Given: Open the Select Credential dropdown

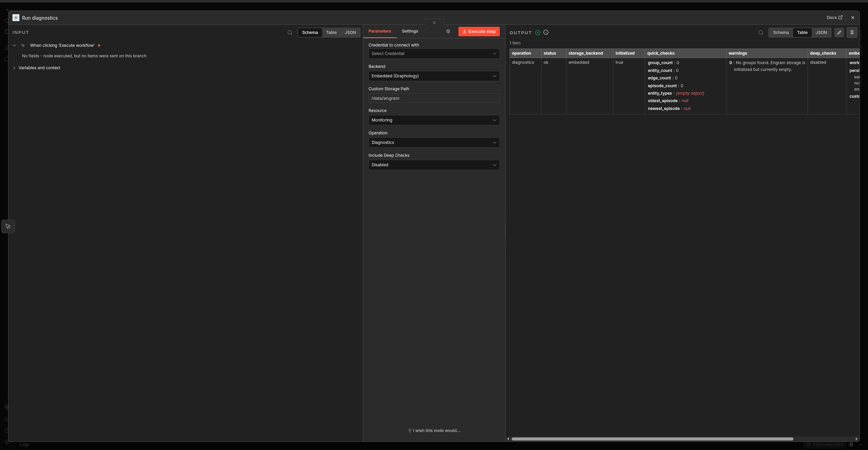Looking at the screenshot, I should [434, 54].
